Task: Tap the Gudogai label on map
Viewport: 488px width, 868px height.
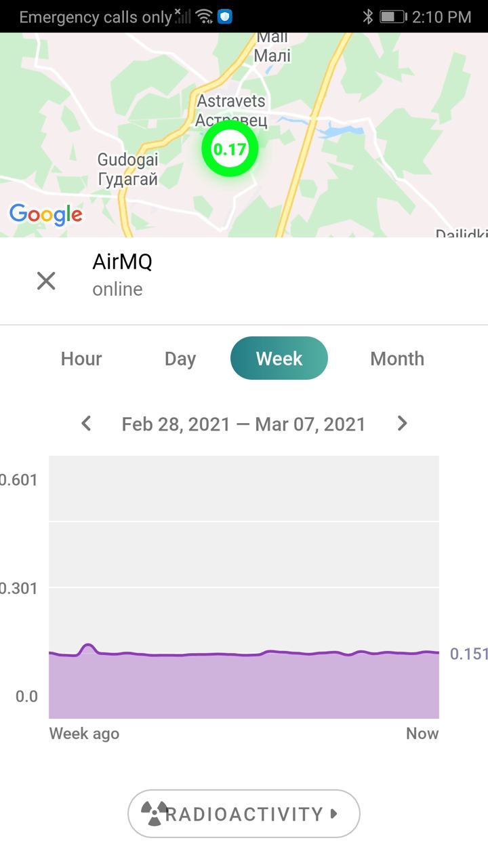Action: pyautogui.click(x=128, y=170)
